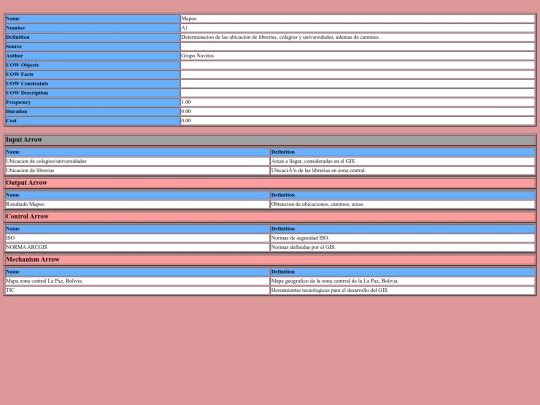
Task: Click the '0.00' value in the Cost row
Action: tap(357, 121)
